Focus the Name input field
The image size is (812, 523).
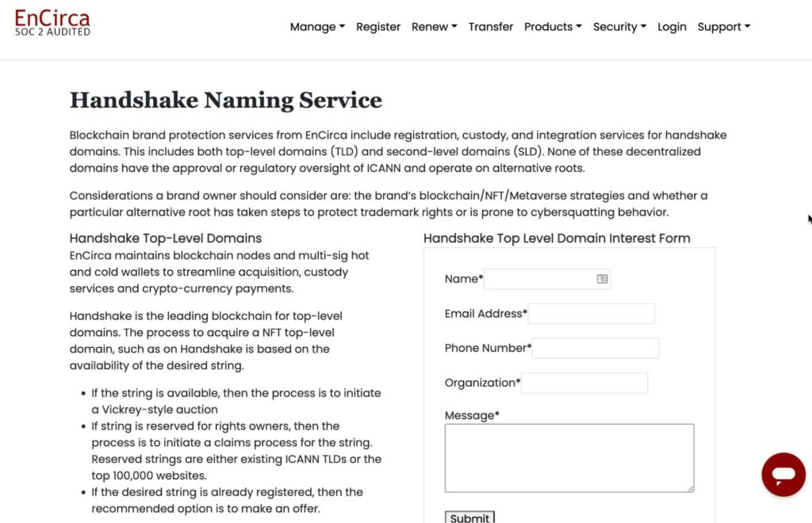547,279
